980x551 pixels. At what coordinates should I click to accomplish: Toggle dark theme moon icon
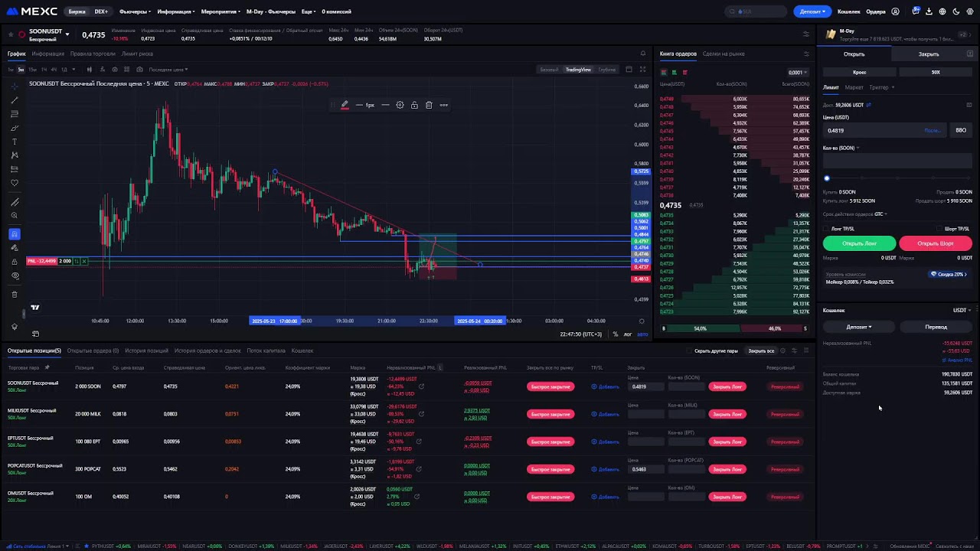pyautogui.click(x=955, y=11)
